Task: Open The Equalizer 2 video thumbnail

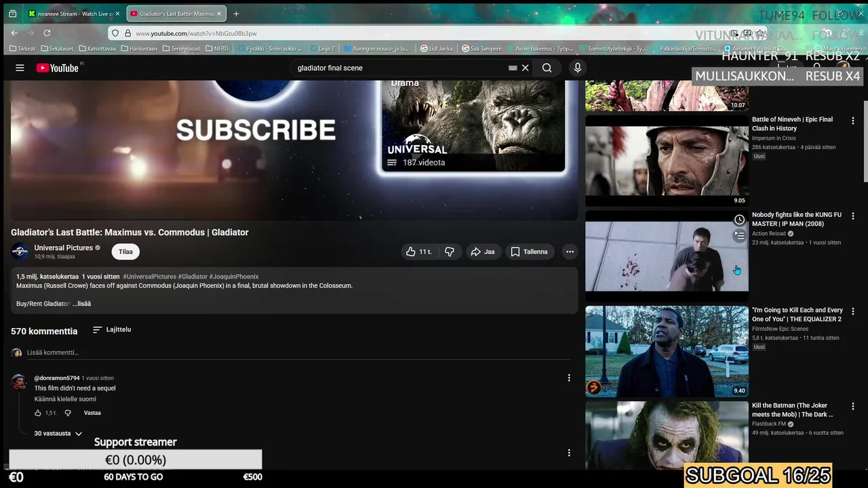Action: point(667,351)
